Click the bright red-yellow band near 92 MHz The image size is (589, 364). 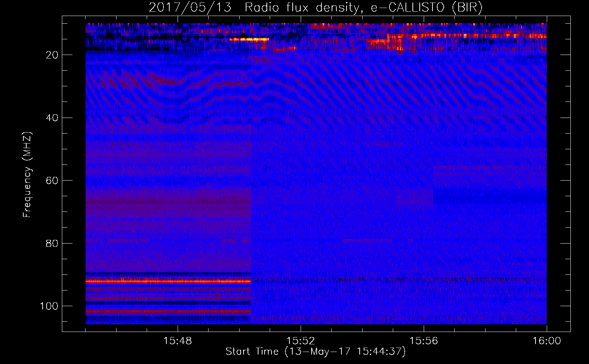click(168, 281)
